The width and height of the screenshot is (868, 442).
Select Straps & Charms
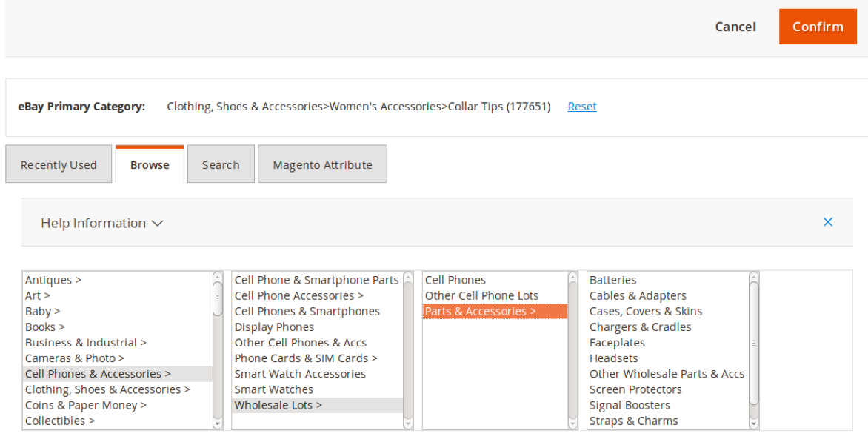(667, 421)
